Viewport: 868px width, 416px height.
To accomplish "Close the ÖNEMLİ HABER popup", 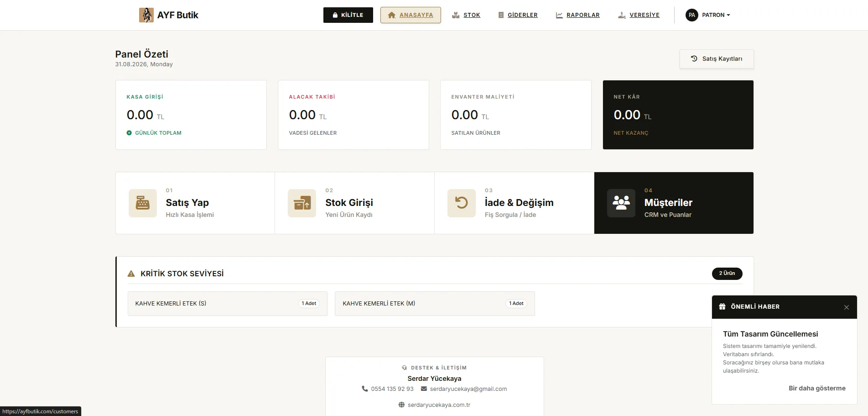I will click(847, 307).
